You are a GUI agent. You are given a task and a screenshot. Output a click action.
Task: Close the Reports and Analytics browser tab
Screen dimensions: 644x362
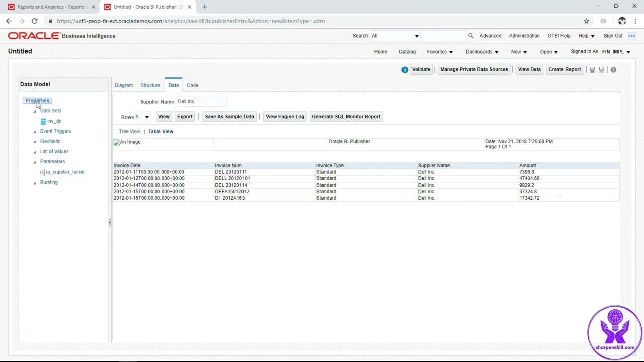coord(93,7)
